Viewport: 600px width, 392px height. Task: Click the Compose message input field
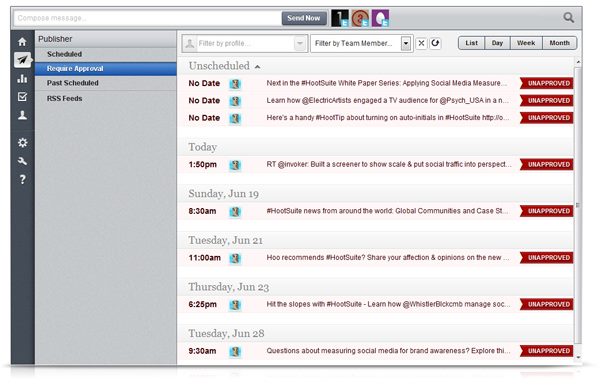click(147, 18)
